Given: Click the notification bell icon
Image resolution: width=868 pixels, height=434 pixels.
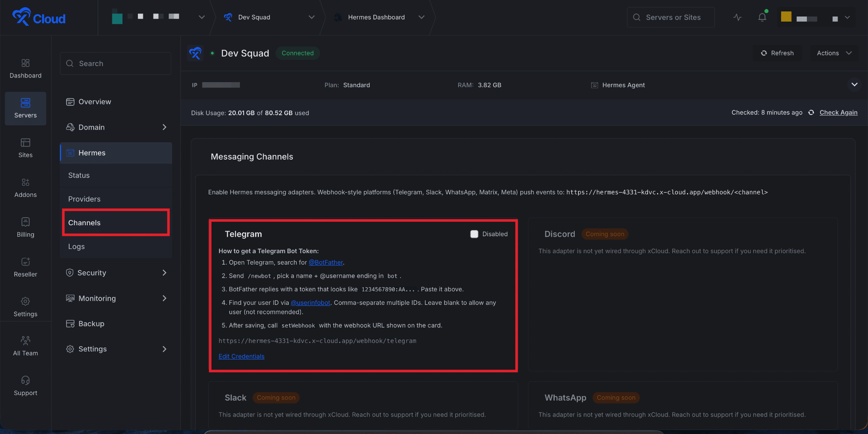Looking at the screenshot, I should 762,17.
